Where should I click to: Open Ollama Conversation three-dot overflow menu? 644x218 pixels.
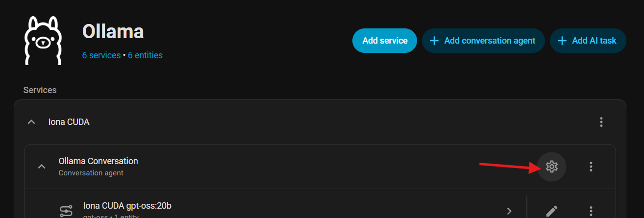click(x=591, y=167)
